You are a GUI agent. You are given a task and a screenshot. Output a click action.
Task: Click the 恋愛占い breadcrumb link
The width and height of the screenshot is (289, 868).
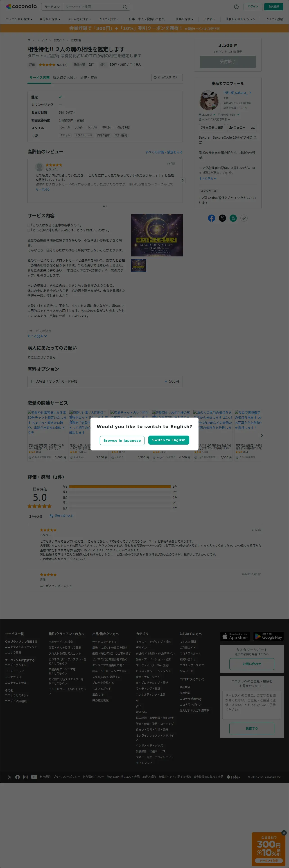click(x=59, y=40)
